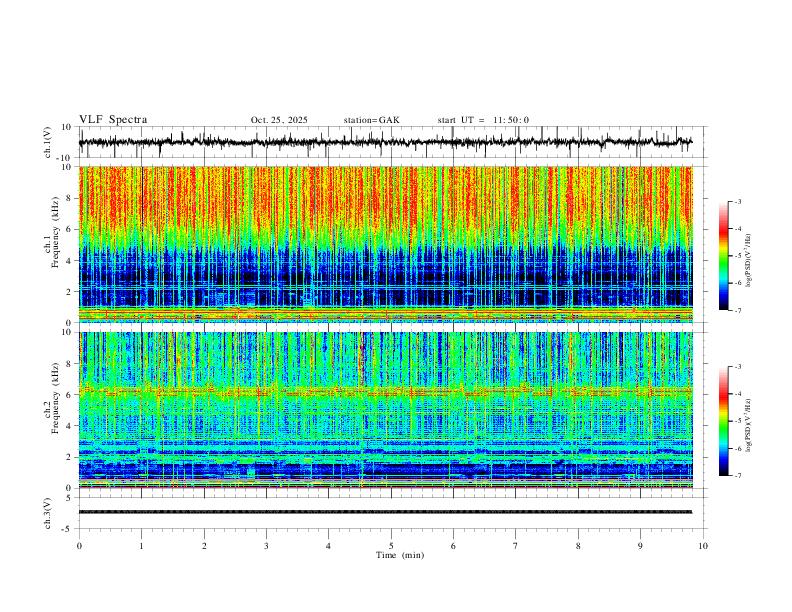The image size is (792, 612).
Task: Click the "ch.3(V)" axis label
Action: tap(48, 513)
